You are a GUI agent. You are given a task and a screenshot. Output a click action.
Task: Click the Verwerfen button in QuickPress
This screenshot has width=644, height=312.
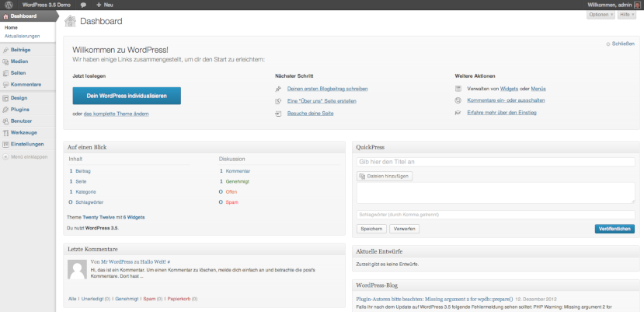pyautogui.click(x=405, y=229)
